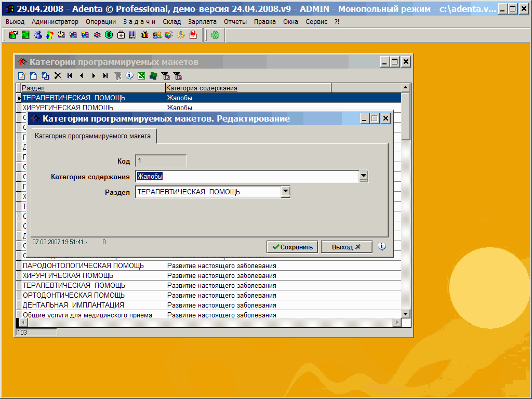Select the Категория программируемого макета tab
This screenshot has height=399, width=532.
click(x=93, y=136)
